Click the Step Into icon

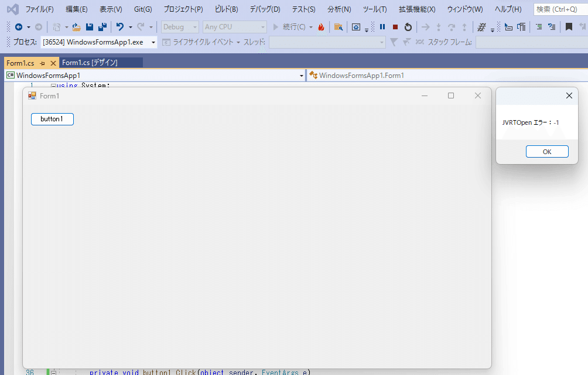439,27
